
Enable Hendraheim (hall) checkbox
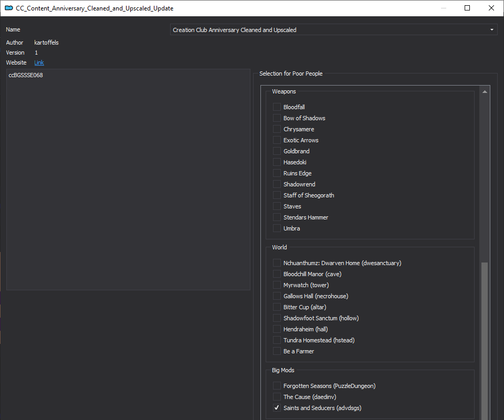point(277,329)
